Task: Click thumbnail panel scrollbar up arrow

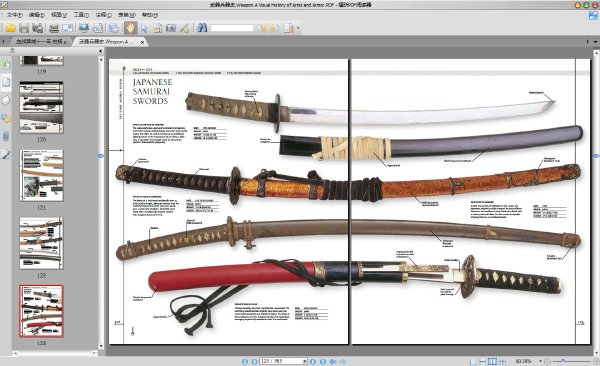Action: [x=101, y=59]
